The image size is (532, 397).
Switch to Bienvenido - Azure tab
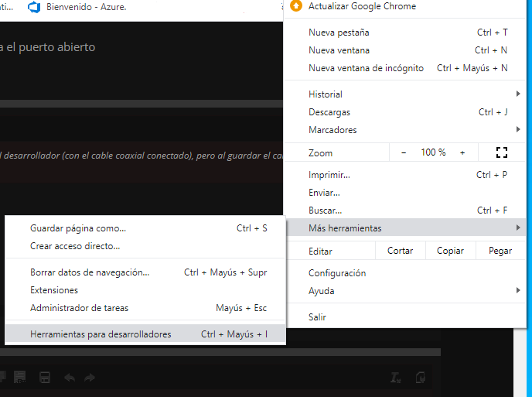pyautogui.click(x=87, y=7)
